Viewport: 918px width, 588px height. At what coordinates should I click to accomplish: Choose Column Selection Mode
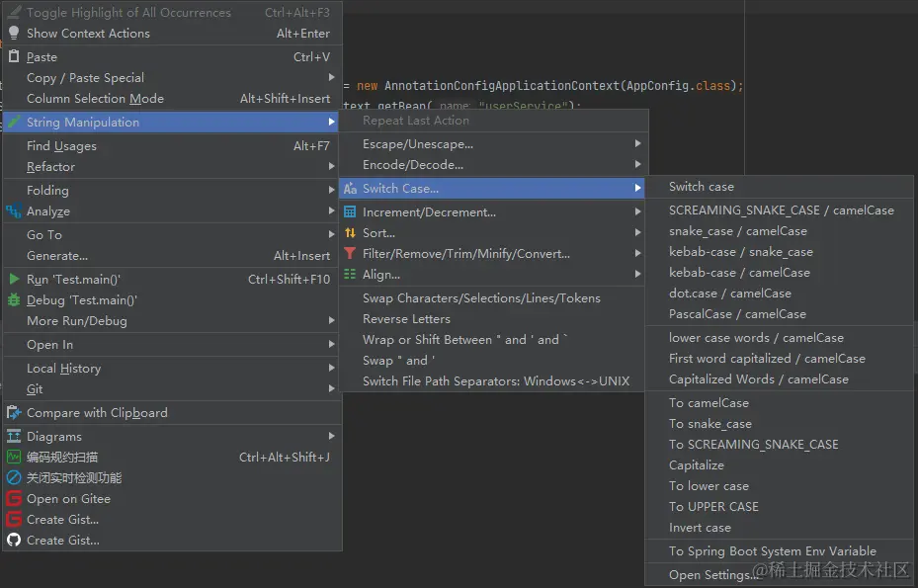click(x=95, y=99)
